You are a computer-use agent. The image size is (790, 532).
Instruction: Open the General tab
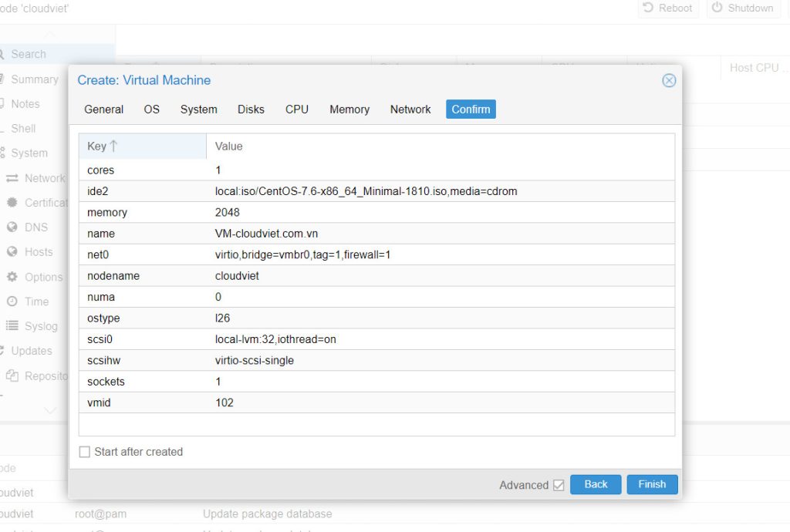(x=104, y=109)
